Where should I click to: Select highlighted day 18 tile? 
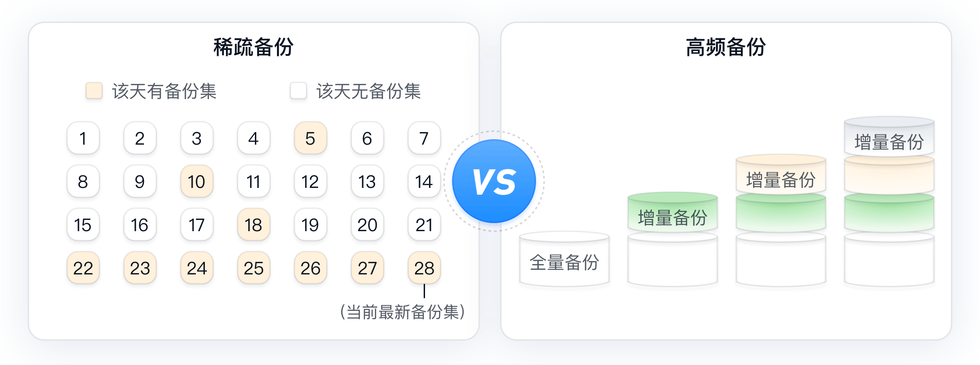254,224
